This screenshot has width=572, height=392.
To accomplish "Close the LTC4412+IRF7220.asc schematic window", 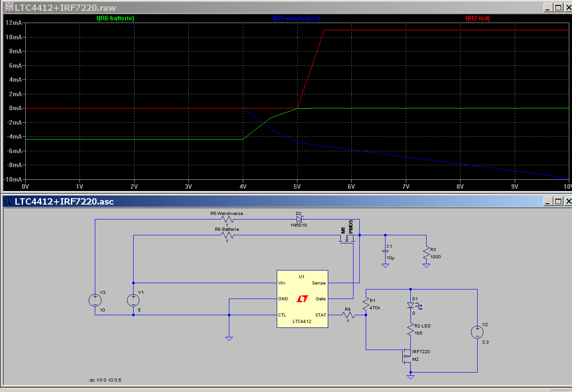I will click(568, 201).
